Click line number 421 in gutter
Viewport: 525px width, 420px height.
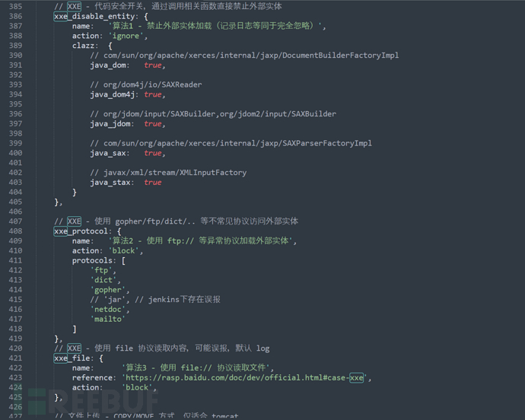15,358
